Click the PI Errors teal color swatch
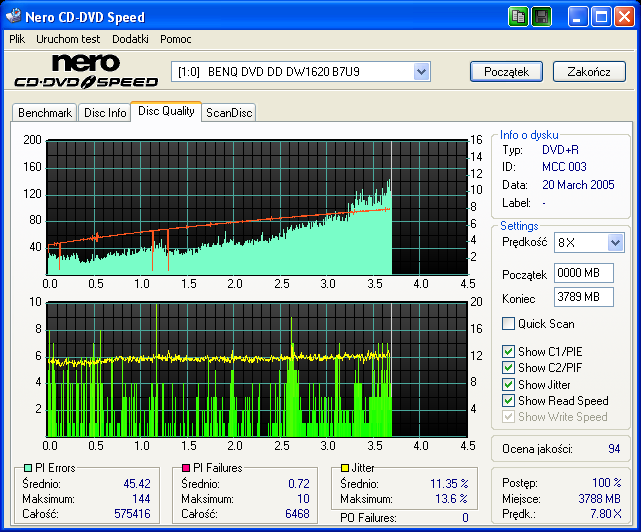This screenshot has height=532, width=641. pos(28,468)
